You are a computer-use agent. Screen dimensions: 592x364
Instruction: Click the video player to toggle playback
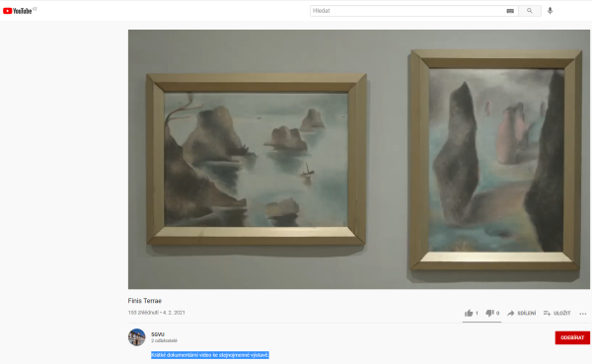[x=359, y=160]
